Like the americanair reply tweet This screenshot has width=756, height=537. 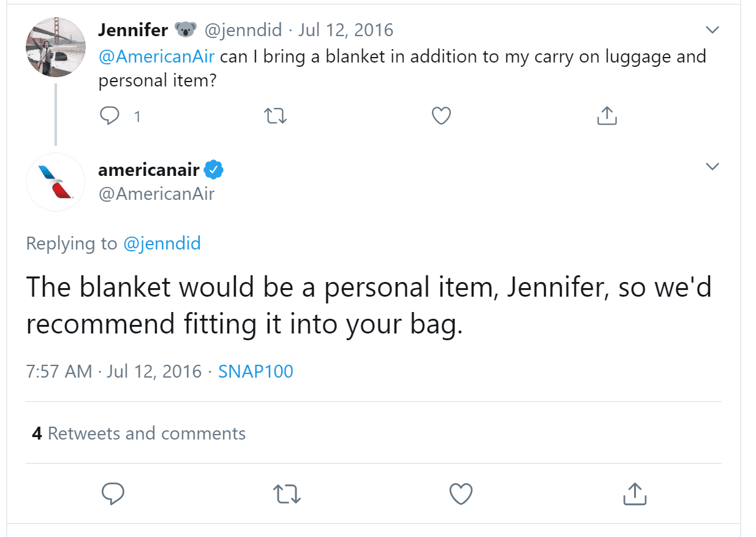(461, 493)
